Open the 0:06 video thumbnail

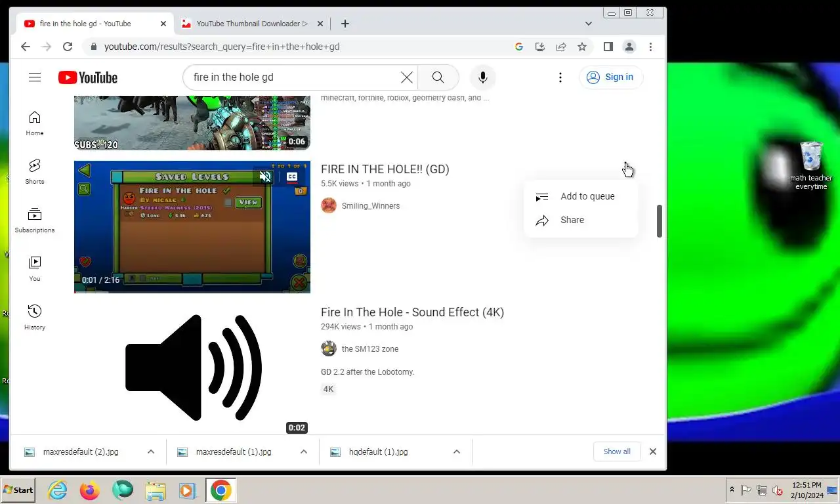click(192, 123)
